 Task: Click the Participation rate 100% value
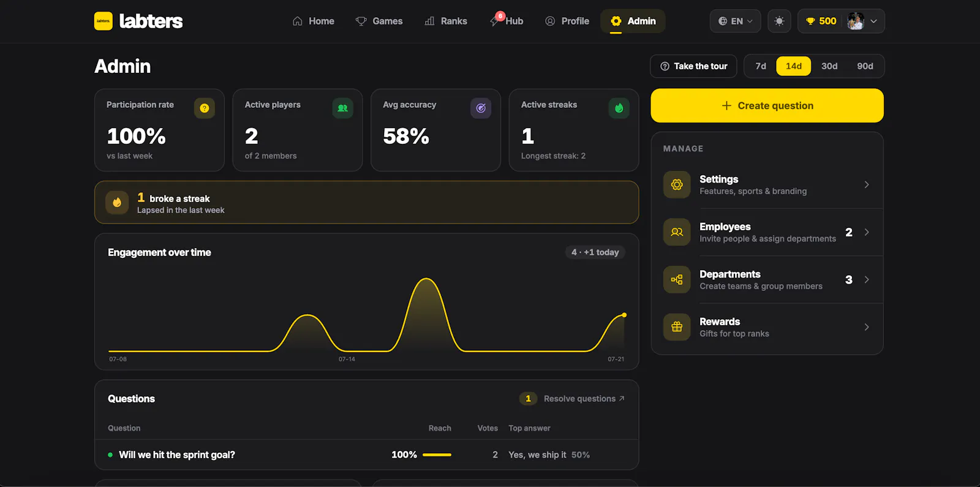pyautogui.click(x=136, y=136)
